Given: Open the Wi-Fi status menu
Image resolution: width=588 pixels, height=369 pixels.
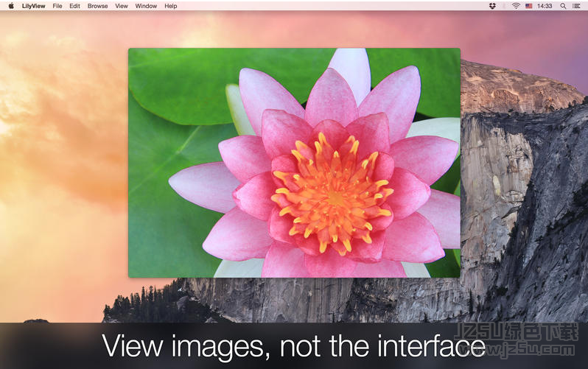Looking at the screenshot, I should [x=516, y=6].
